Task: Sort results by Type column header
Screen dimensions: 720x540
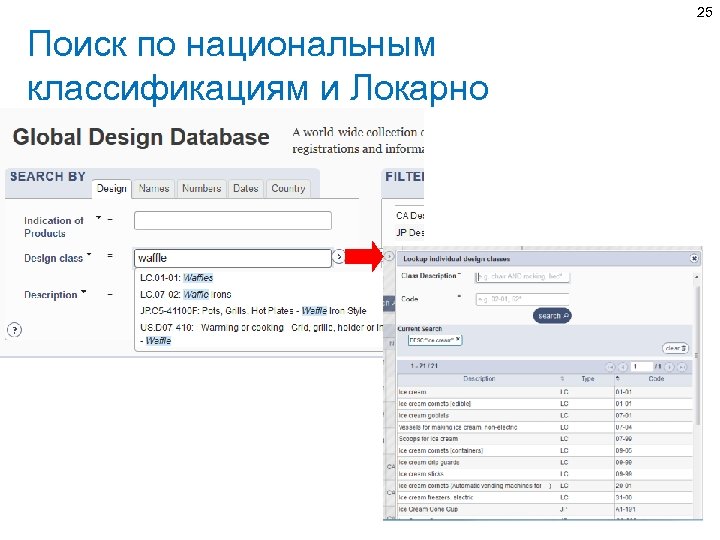Action: 588,379
